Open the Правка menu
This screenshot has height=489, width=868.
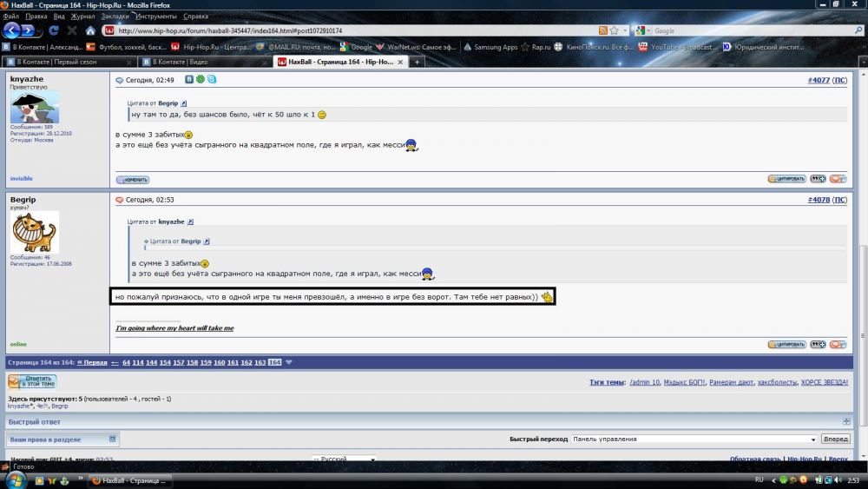(x=36, y=16)
